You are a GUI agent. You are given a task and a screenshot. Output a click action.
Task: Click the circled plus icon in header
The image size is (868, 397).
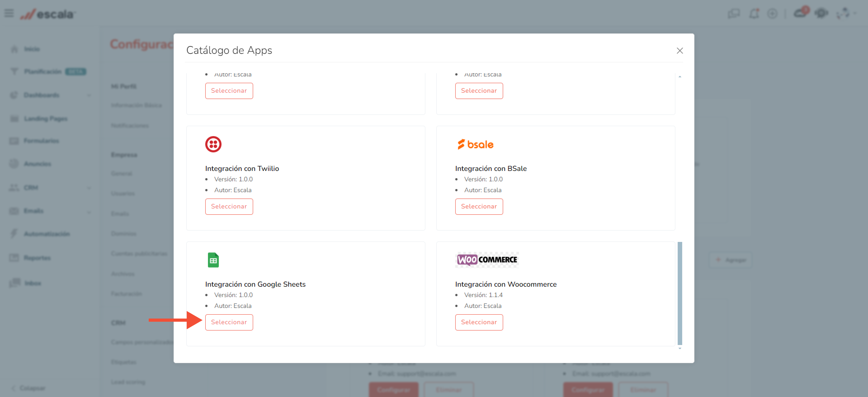click(772, 14)
